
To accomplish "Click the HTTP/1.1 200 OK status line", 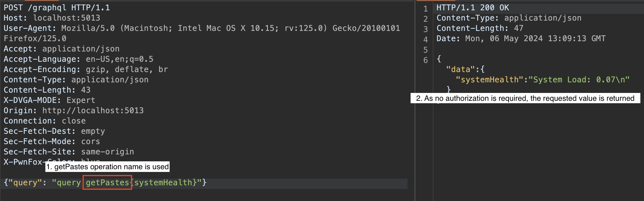I will pos(473,8).
